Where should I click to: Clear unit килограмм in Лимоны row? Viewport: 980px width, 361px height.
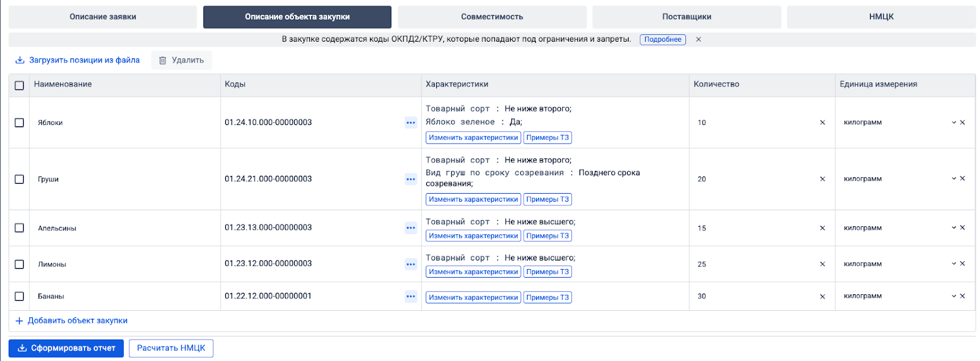click(x=962, y=264)
